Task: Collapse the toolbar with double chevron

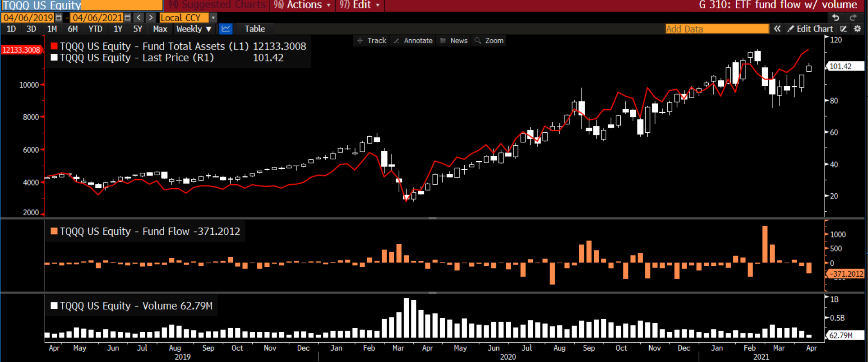Action: (777, 29)
